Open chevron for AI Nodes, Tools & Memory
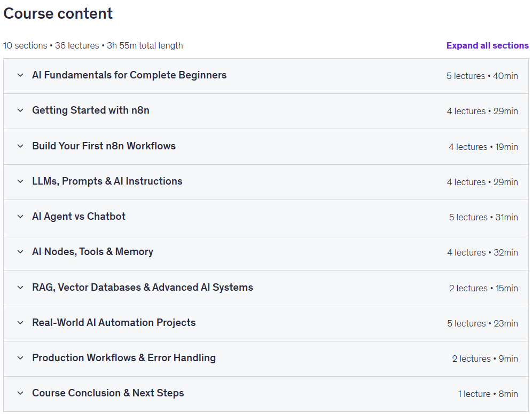The height and width of the screenshot is (414, 532). tap(20, 252)
